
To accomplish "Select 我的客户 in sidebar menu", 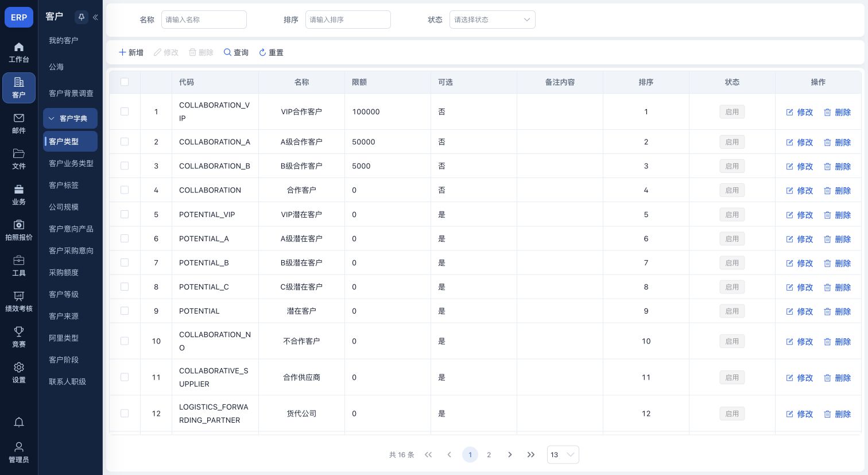I will (63, 40).
